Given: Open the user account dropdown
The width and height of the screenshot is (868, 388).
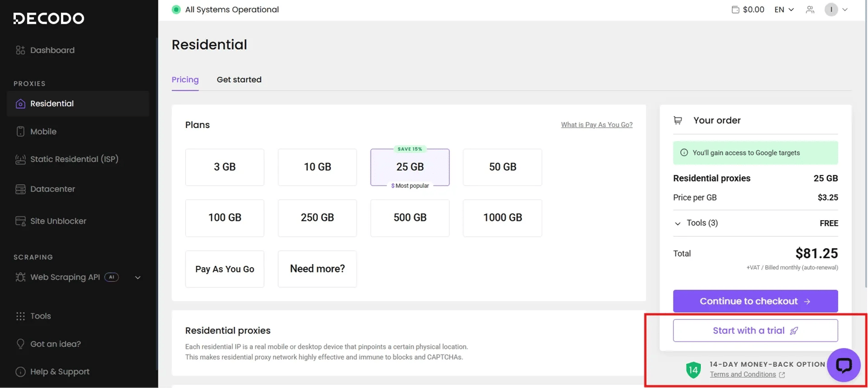Looking at the screenshot, I should (x=836, y=9).
